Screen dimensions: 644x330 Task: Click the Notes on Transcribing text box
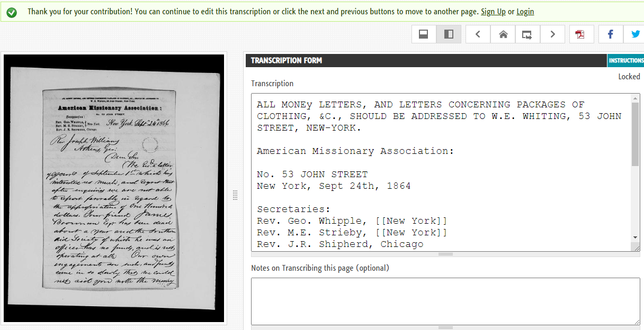point(445,301)
